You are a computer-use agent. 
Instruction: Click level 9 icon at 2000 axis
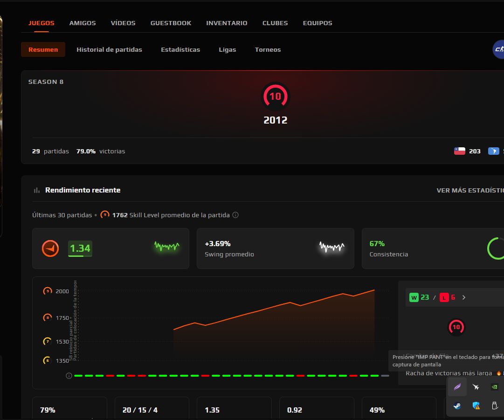(48, 291)
